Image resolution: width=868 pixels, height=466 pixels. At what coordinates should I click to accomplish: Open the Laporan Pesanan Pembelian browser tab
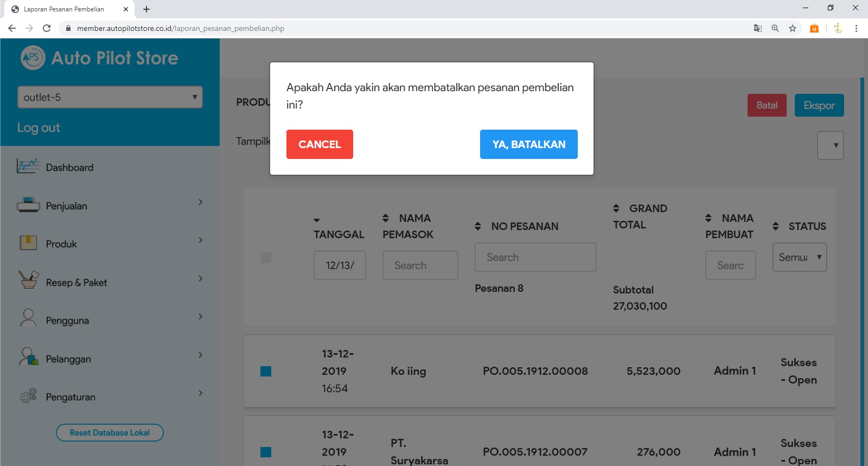(64, 9)
